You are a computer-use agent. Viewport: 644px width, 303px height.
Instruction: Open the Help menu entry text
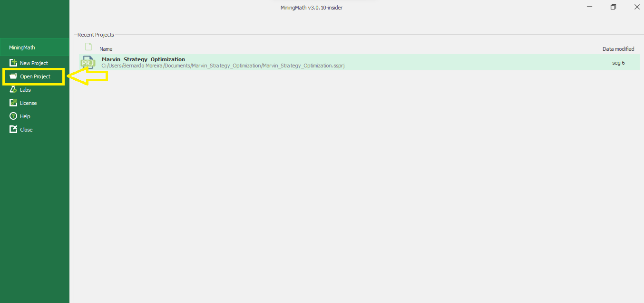coord(25,116)
